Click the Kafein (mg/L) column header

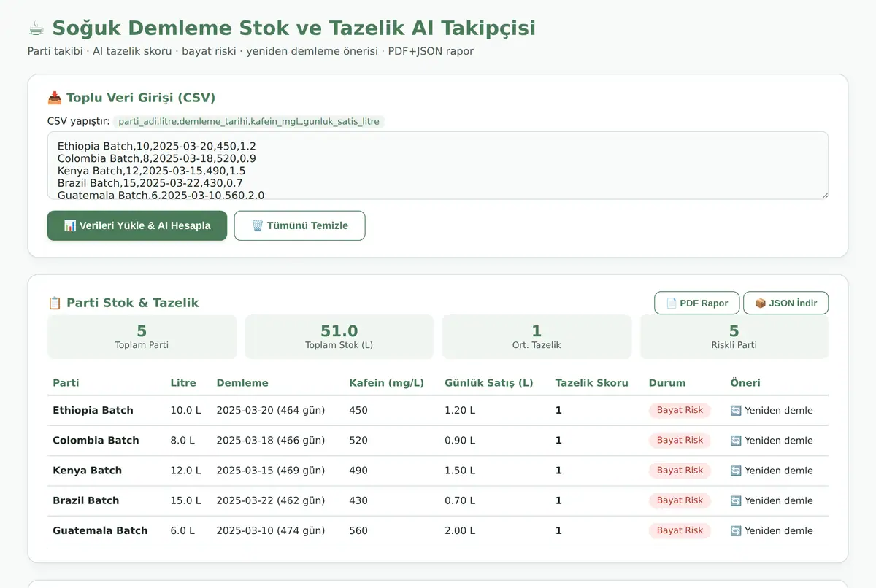pyautogui.click(x=387, y=383)
